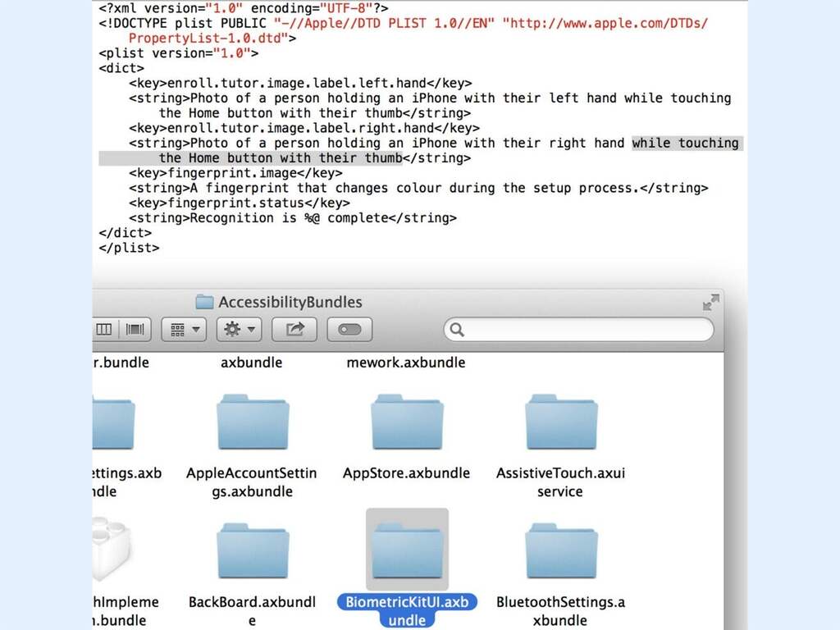Select the AppleAccountSettings.axbundle folder icon
The width and height of the screenshot is (840, 630).
(253, 422)
